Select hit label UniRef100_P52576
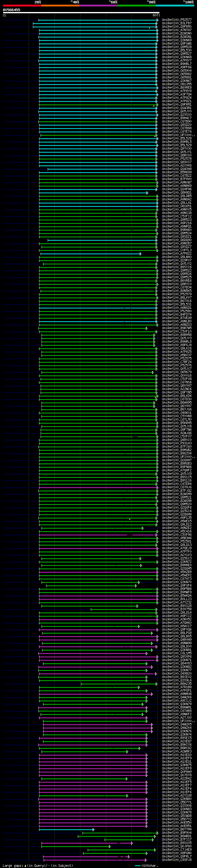The width and height of the screenshot is (197, 868). click(177, 365)
